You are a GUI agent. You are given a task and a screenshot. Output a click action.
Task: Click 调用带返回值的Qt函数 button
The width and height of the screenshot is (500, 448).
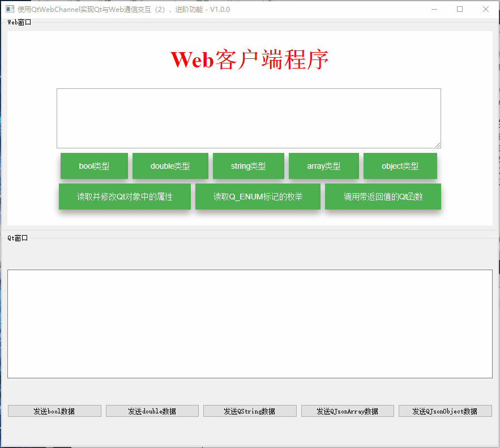(x=383, y=196)
